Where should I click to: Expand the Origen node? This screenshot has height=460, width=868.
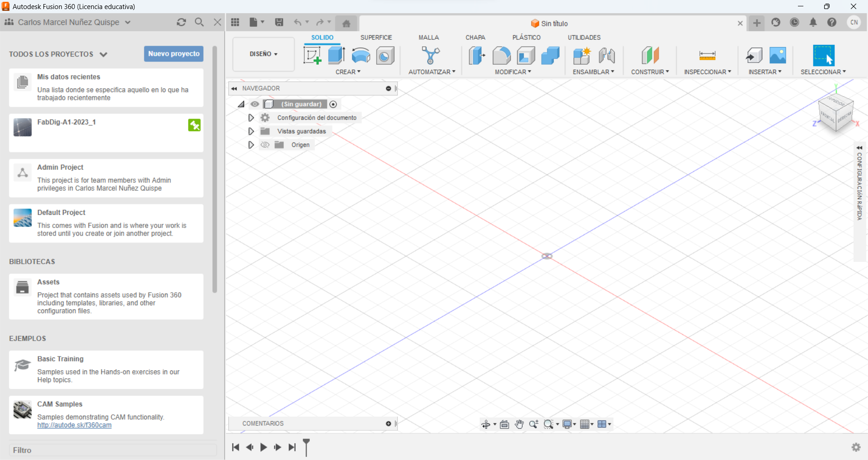point(251,145)
